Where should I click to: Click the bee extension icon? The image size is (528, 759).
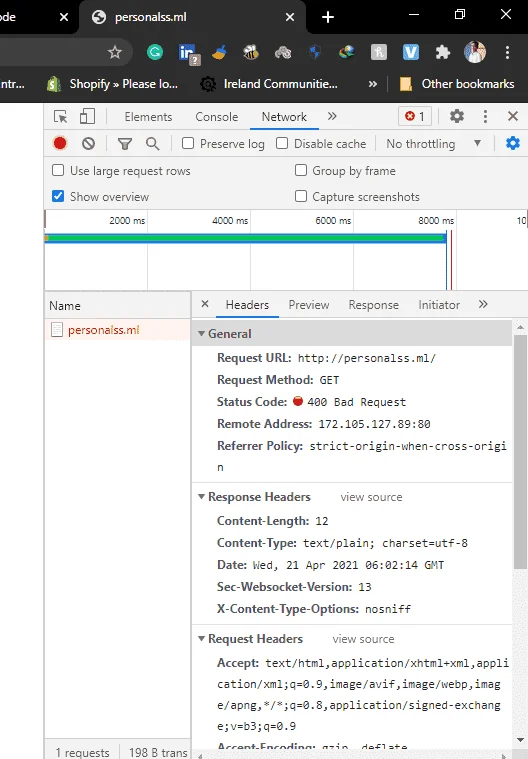251,52
